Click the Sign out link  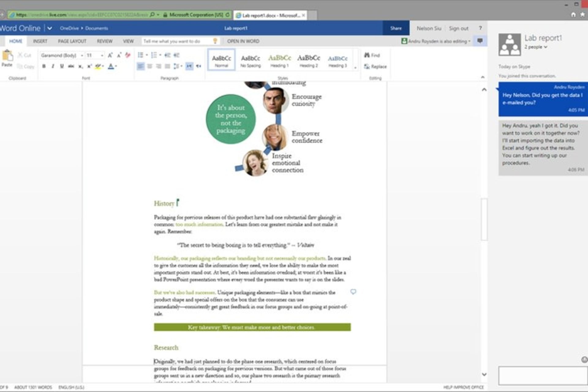click(x=458, y=28)
